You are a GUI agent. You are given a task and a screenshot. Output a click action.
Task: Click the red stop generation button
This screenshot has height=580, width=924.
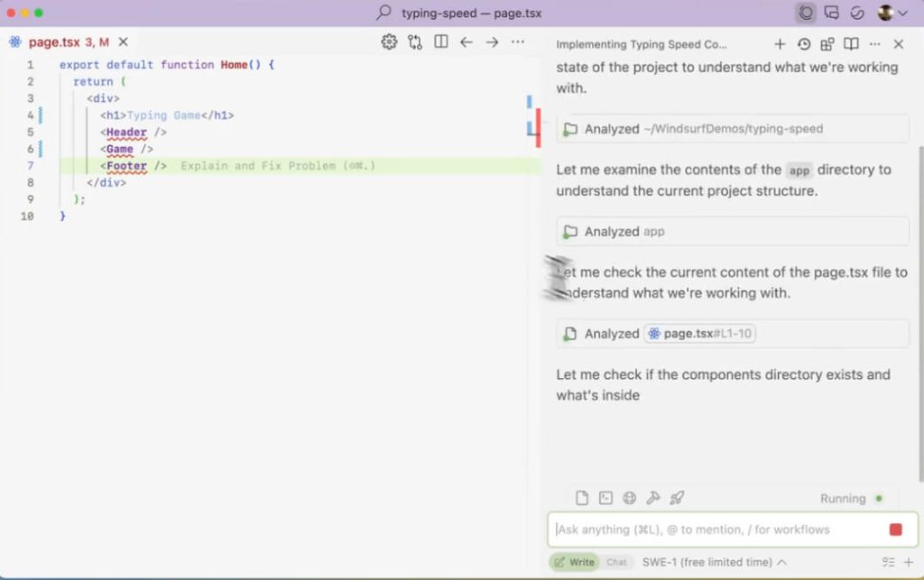pos(895,529)
